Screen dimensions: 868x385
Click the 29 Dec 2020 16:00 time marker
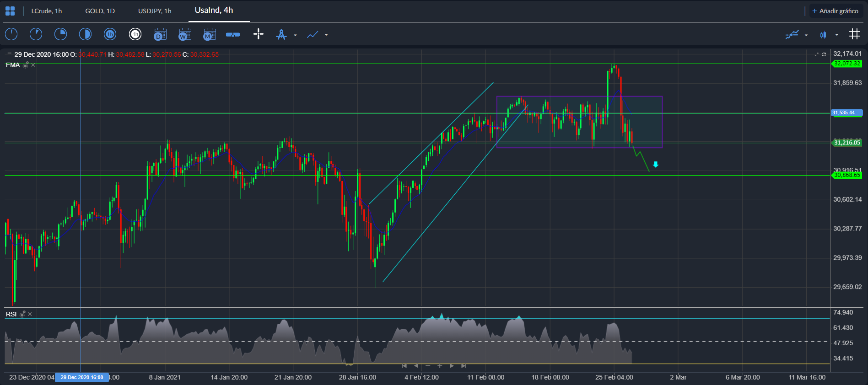[x=82, y=377]
